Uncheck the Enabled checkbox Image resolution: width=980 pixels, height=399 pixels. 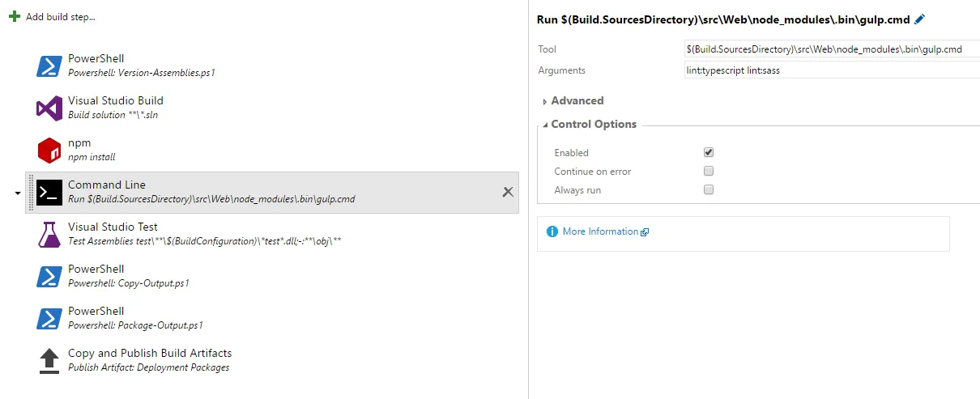[x=709, y=152]
